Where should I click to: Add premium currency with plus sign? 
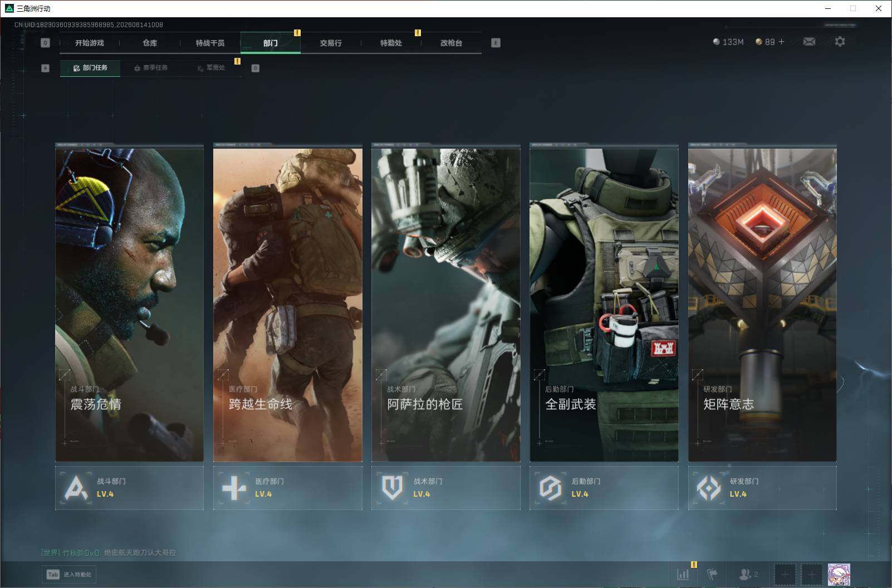(781, 42)
